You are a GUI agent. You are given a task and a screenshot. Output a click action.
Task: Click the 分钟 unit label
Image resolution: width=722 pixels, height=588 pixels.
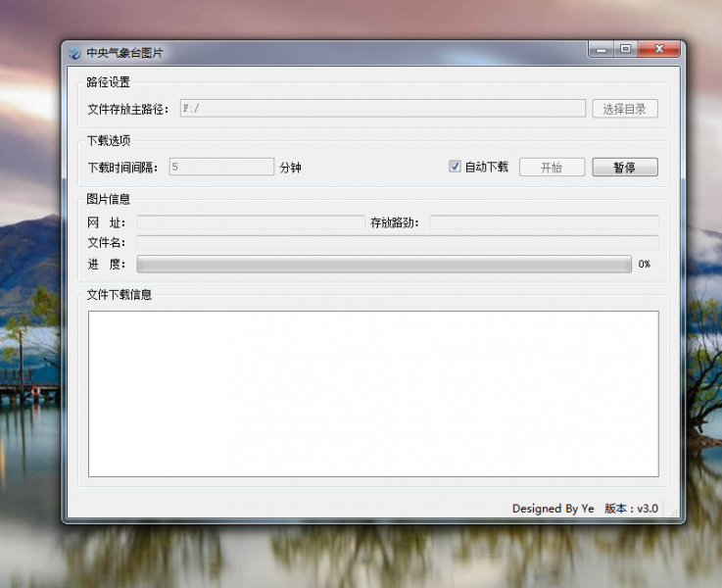tap(291, 168)
